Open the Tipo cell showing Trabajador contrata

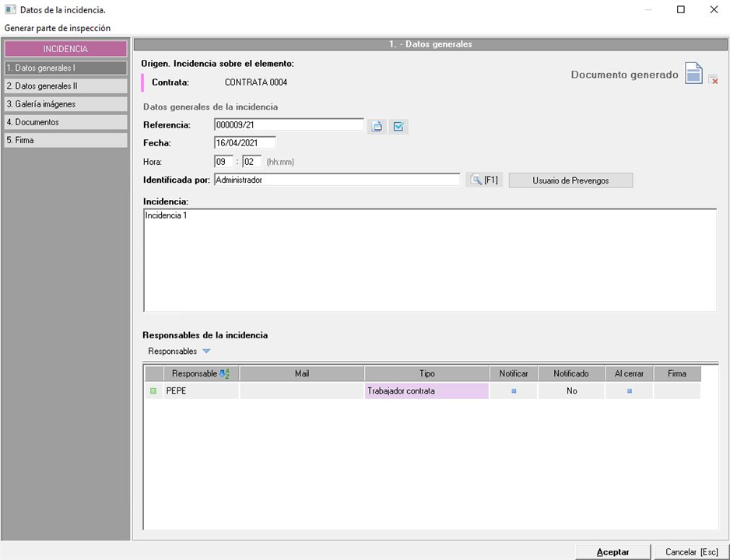426,391
